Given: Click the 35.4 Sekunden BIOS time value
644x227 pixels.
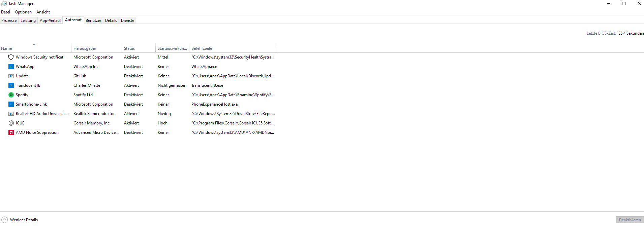Looking at the screenshot, I should (x=631, y=33).
